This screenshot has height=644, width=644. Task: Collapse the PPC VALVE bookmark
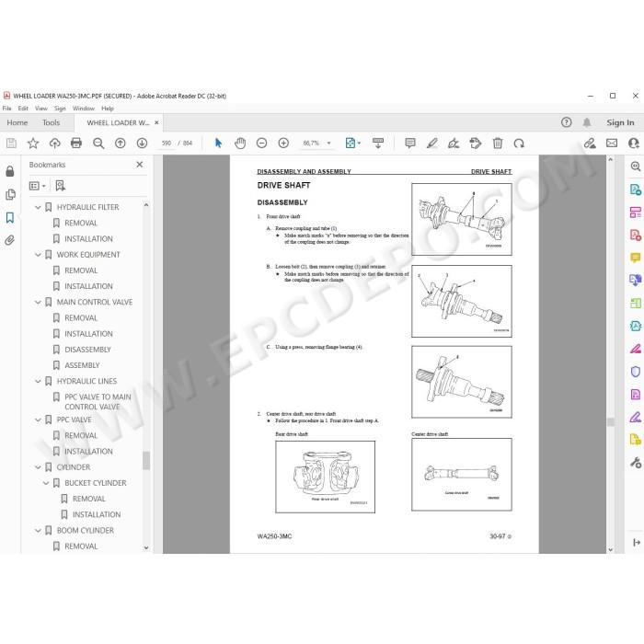click(38, 420)
